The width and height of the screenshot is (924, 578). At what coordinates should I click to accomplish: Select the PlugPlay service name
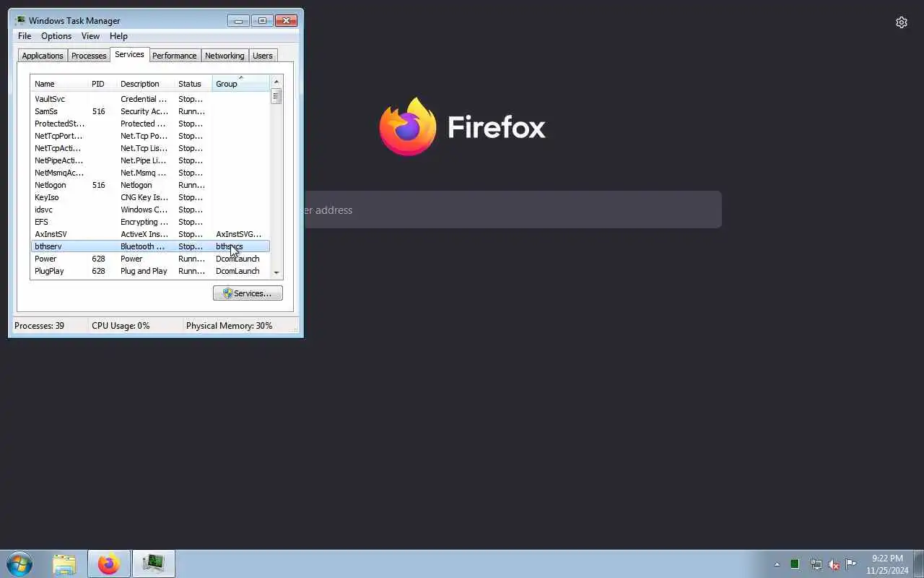click(x=49, y=271)
